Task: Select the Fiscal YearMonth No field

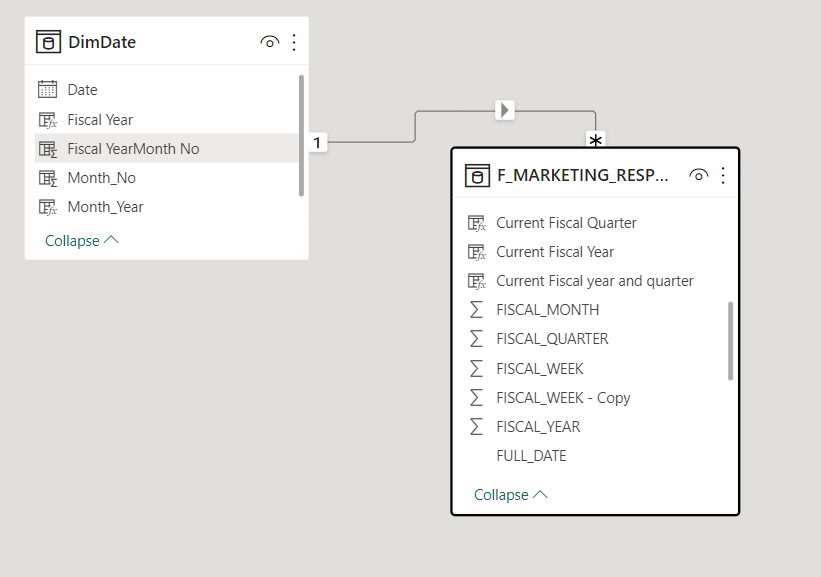Action: [x=167, y=148]
